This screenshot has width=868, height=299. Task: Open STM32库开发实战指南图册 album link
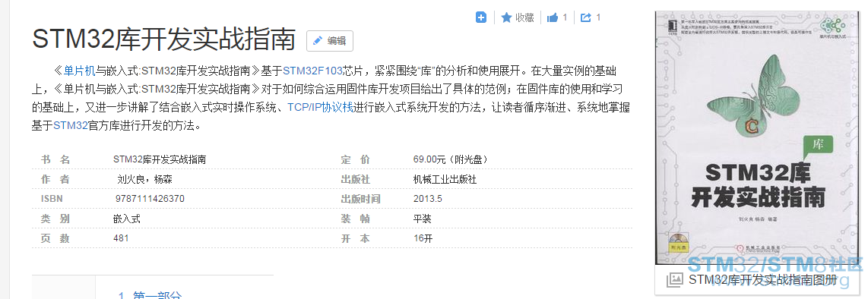click(x=762, y=280)
